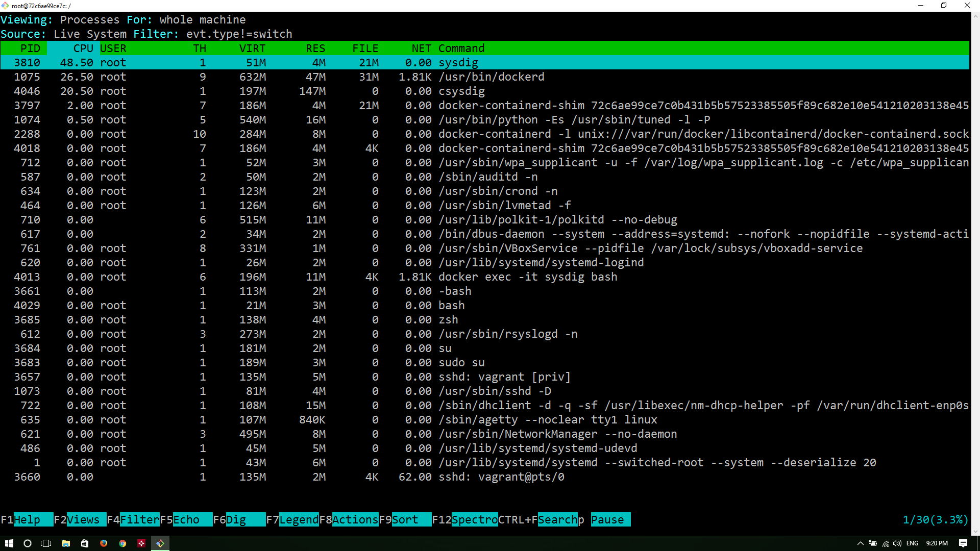
Task: Select the wpa_supplicant process row
Action: (485, 162)
